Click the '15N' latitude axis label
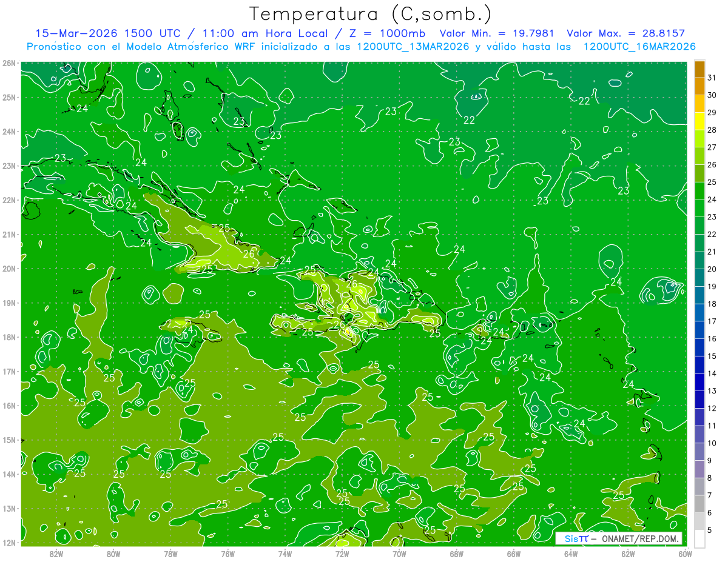The width and height of the screenshot is (728, 562). 8,440
